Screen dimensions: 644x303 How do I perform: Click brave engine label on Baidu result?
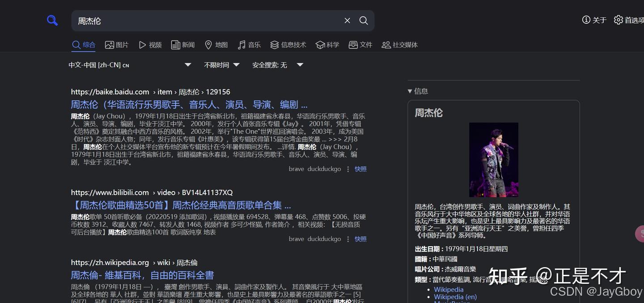pyautogui.click(x=296, y=169)
